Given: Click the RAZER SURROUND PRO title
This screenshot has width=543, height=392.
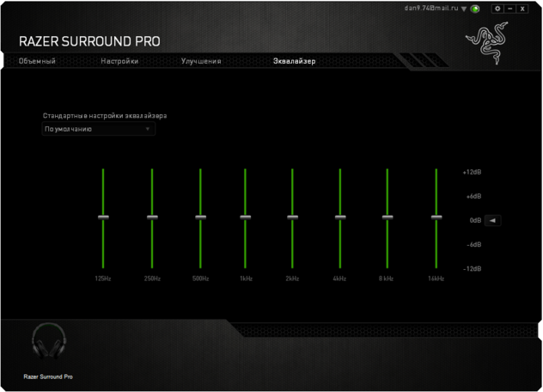Looking at the screenshot, I should pos(89,41).
